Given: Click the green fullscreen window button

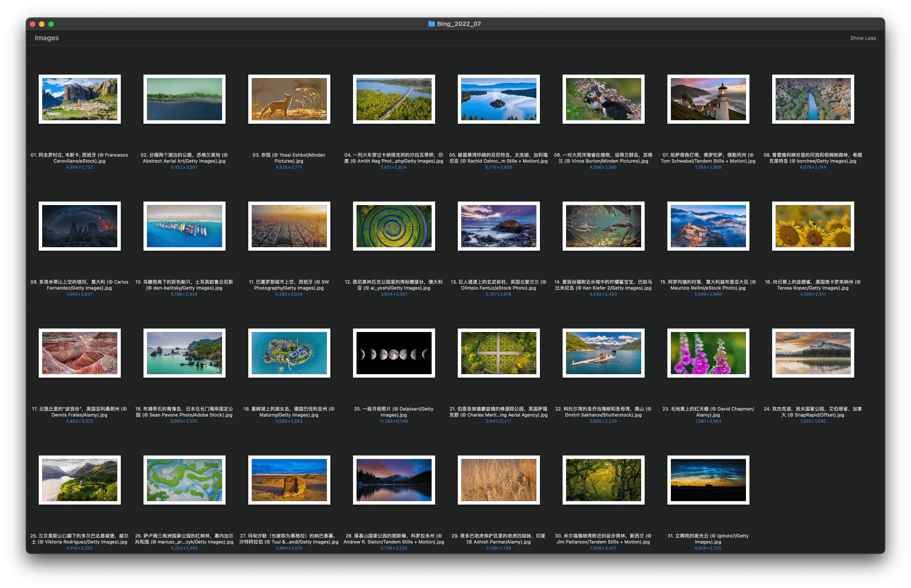Looking at the screenshot, I should [x=51, y=24].
